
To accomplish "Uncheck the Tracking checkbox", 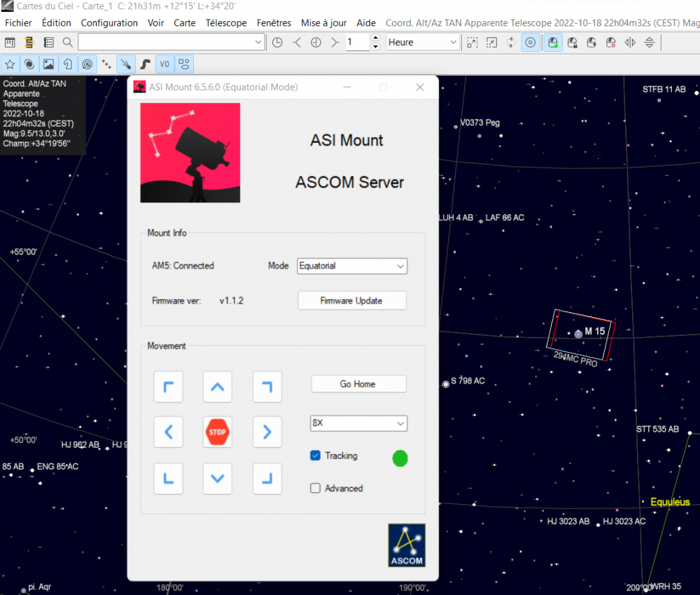I will [x=315, y=456].
